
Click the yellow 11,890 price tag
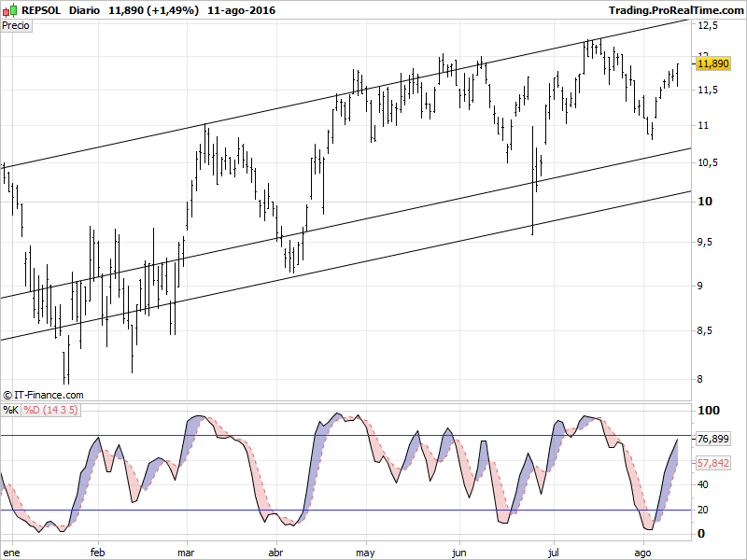pyautogui.click(x=713, y=63)
